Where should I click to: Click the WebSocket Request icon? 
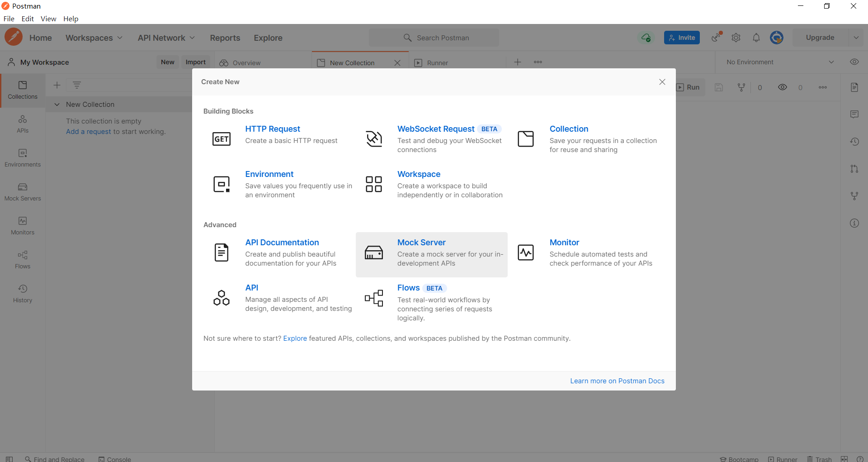point(374,139)
